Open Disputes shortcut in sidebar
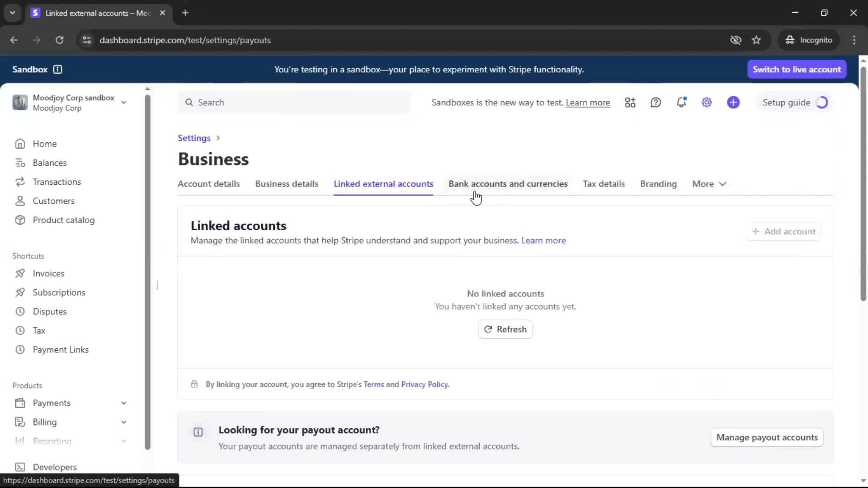Image resolution: width=868 pixels, height=488 pixels. click(49, 311)
